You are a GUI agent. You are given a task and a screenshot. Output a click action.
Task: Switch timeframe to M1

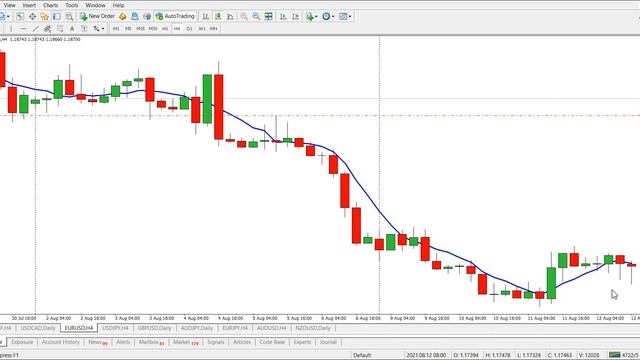116,29
